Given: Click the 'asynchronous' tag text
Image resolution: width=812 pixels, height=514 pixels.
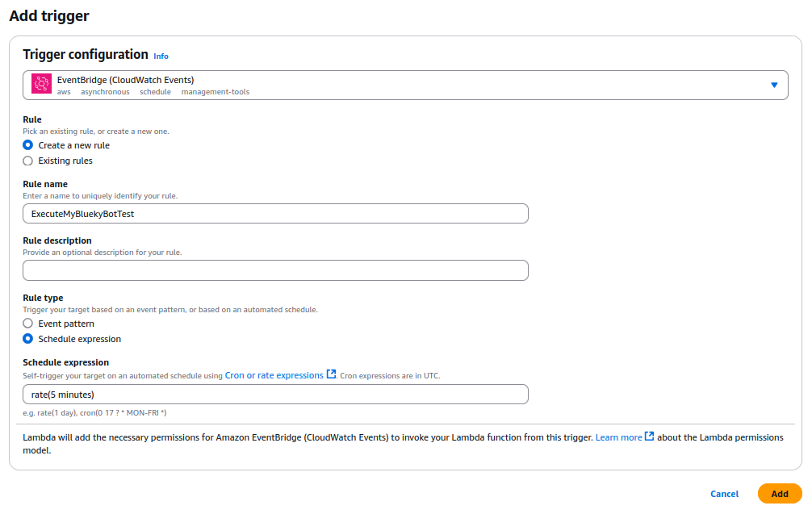Looking at the screenshot, I should tap(105, 92).
